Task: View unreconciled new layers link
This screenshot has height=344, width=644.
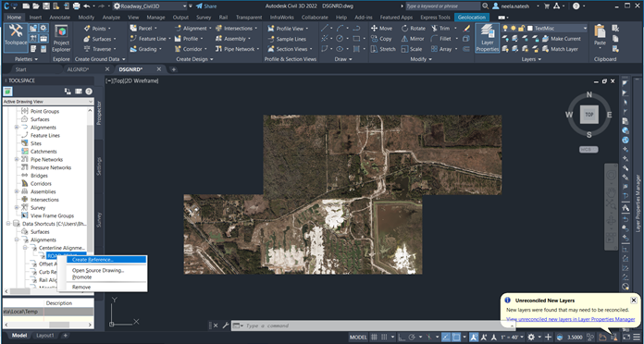Action: (x=571, y=319)
